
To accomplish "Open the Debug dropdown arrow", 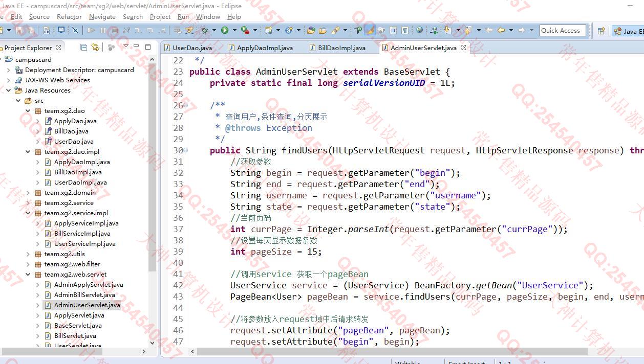I will coord(214,30).
